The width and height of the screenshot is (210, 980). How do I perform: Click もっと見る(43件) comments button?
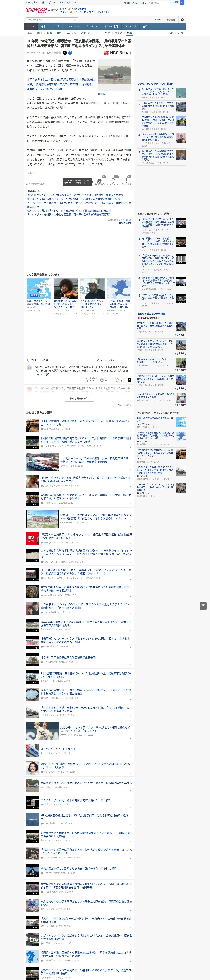click(x=79, y=398)
